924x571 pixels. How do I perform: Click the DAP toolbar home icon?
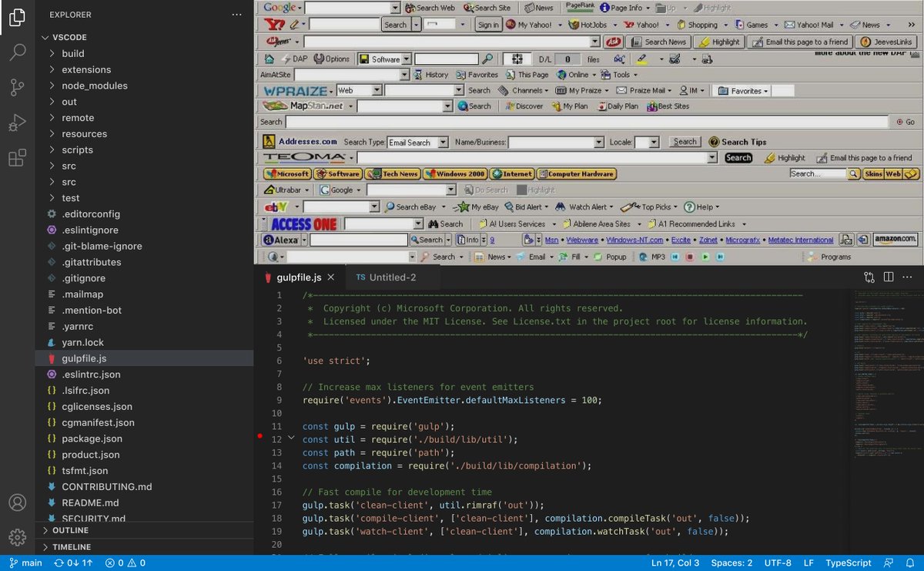[269, 59]
